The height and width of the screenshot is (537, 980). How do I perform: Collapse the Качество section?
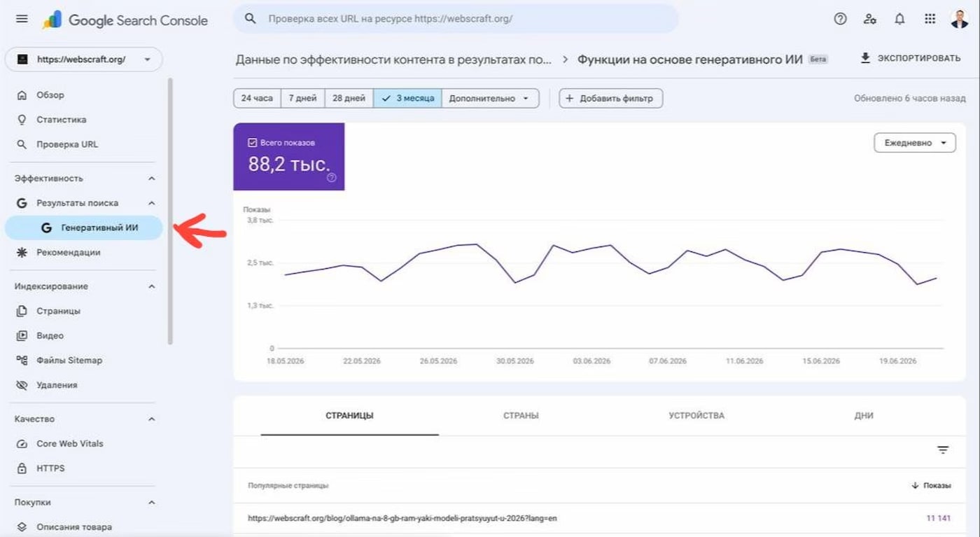click(x=152, y=419)
